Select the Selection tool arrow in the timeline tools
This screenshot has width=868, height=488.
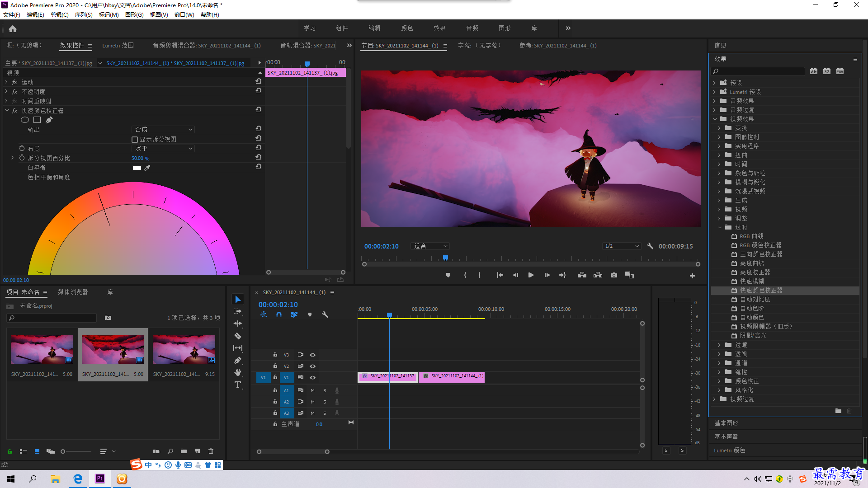(x=238, y=300)
